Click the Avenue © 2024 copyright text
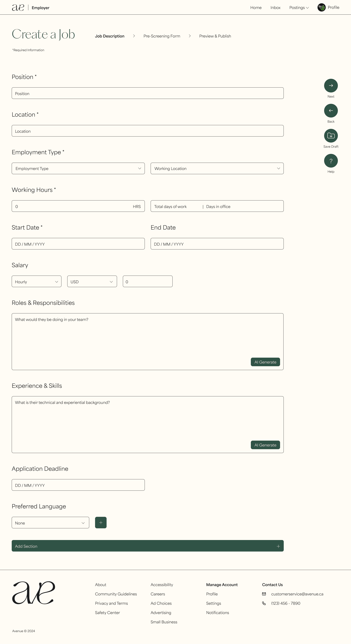 coord(24,631)
